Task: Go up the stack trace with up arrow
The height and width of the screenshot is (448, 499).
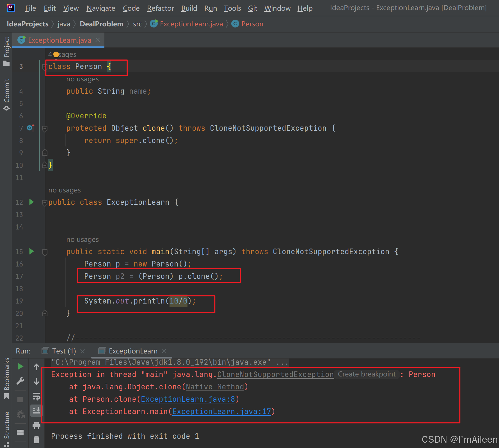Action: tap(36, 367)
